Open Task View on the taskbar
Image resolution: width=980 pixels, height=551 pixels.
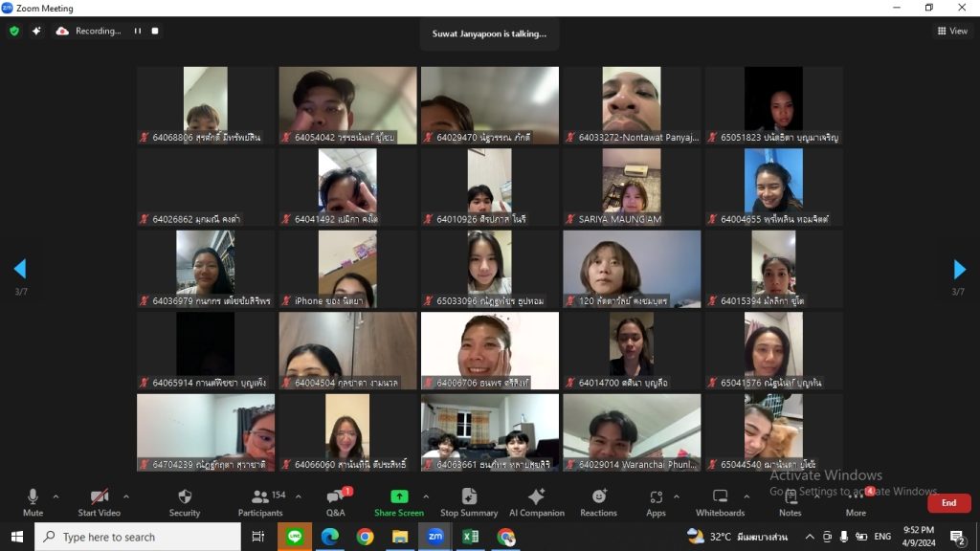tap(257, 537)
